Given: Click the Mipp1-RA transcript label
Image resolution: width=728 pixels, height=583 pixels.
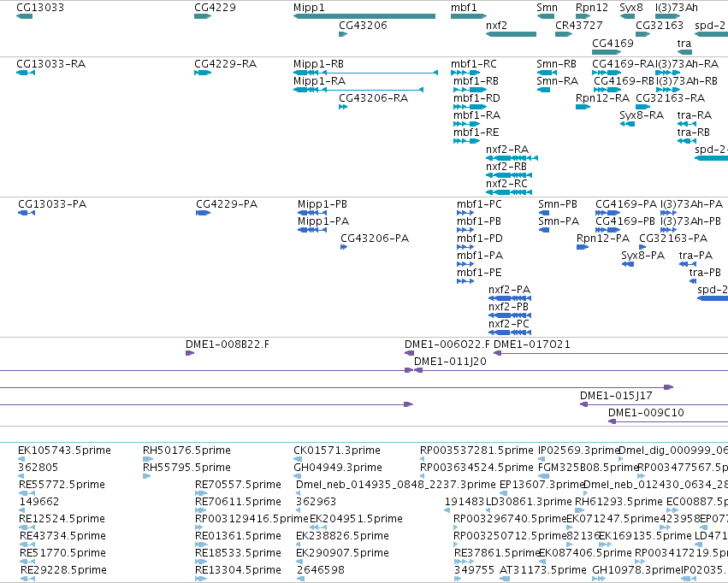Looking at the screenshot, I should coord(319,81).
